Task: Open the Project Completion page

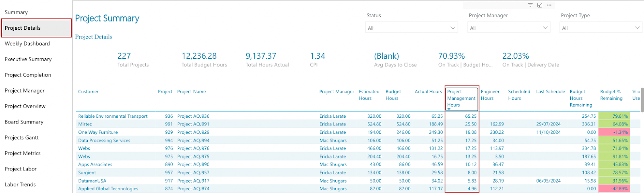Action: tap(28, 75)
